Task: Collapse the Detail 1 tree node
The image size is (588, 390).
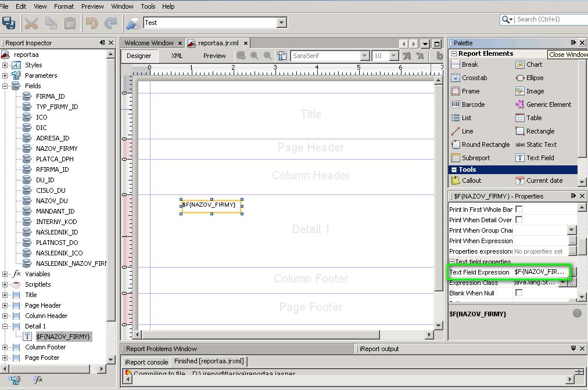Action: (x=5, y=326)
